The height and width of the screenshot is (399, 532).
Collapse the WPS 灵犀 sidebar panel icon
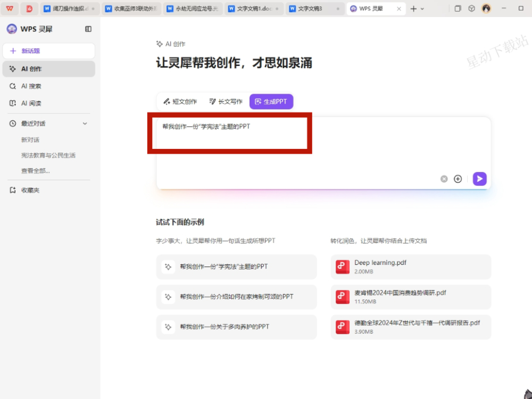click(88, 29)
